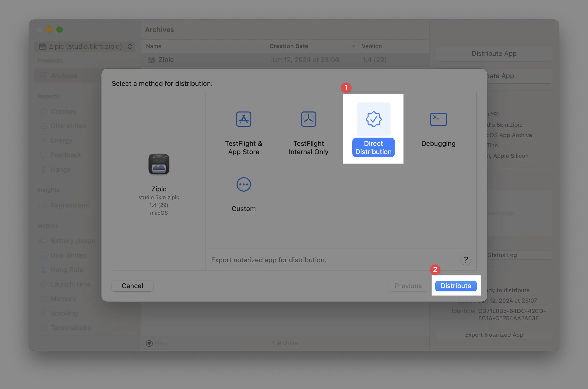
Task: Select Archives in the sidebar
Action: coord(68,76)
